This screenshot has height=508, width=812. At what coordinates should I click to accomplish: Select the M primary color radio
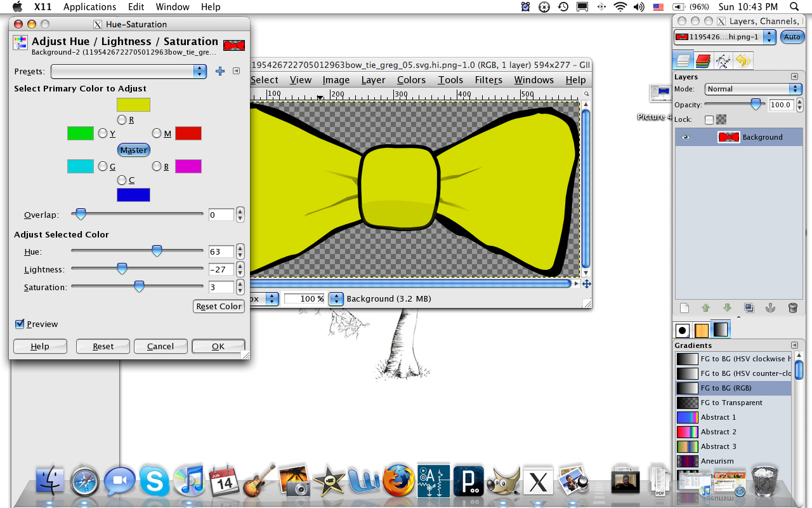click(x=157, y=133)
